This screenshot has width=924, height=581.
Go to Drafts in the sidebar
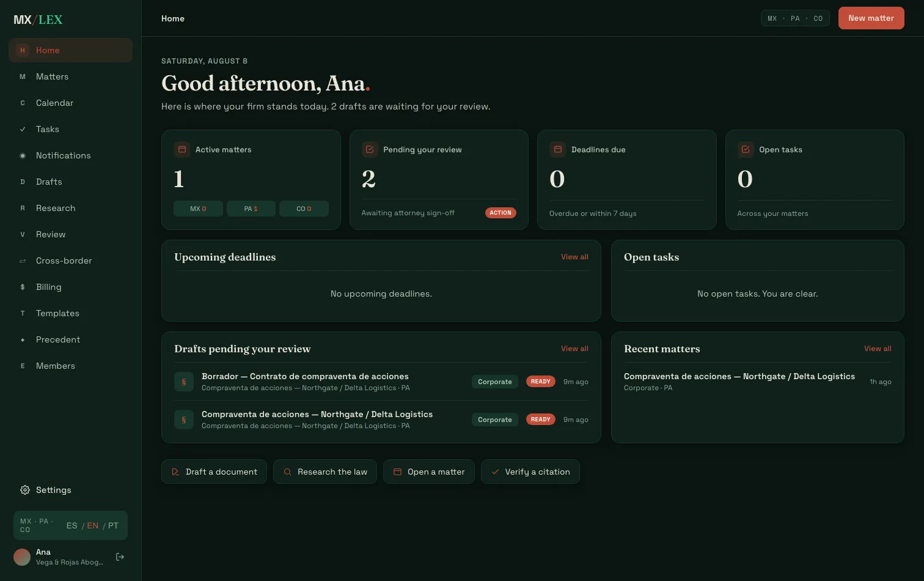click(70, 182)
